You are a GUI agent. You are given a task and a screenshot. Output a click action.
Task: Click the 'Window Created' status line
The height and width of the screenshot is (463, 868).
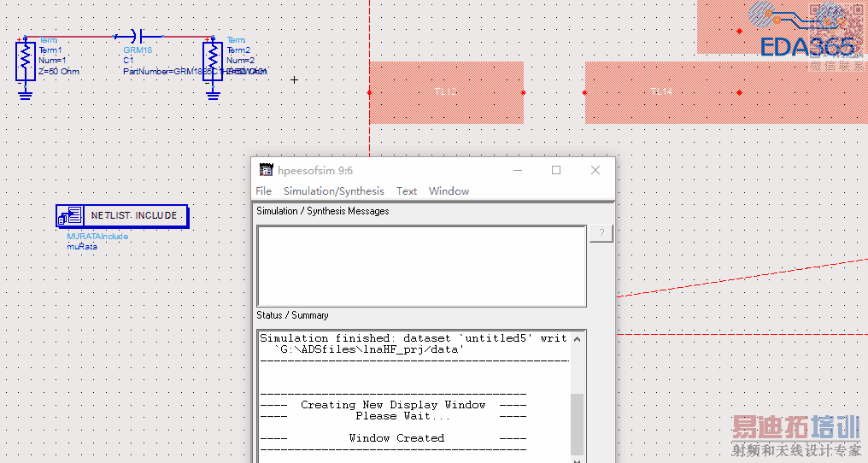pyautogui.click(x=396, y=438)
